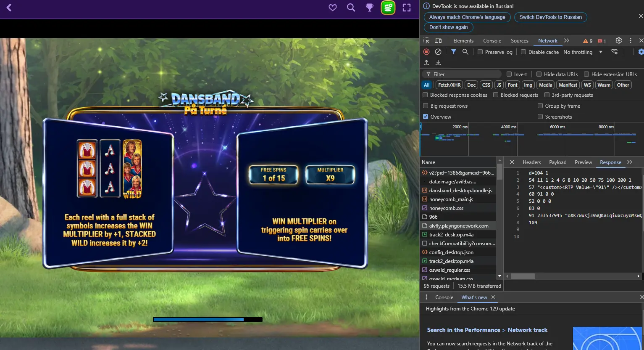644x350 pixels.
Task: Check 3rd-party requests
Action: 547,95
